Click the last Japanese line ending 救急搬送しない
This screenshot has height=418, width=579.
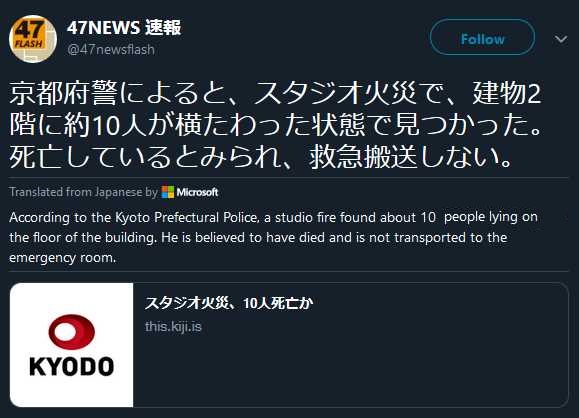click(260, 157)
